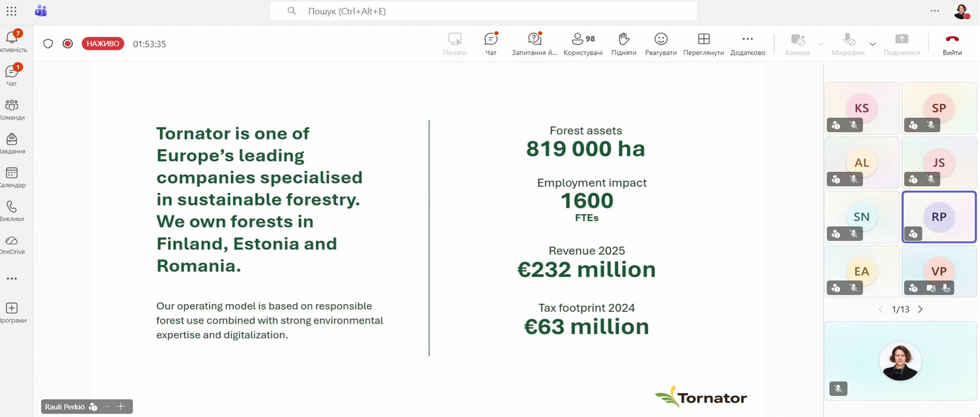Expand microphone options dropdown arrow
980x417 pixels.
[x=872, y=44]
